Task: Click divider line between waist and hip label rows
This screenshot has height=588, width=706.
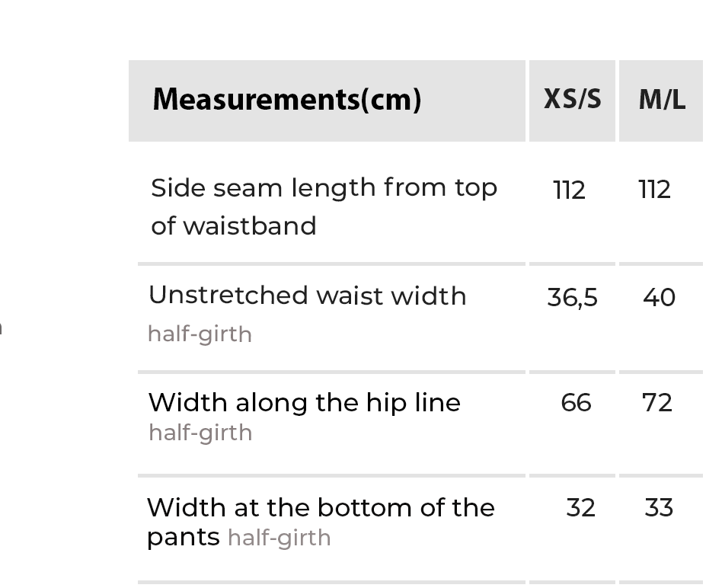Action: [x=331, y=372]
